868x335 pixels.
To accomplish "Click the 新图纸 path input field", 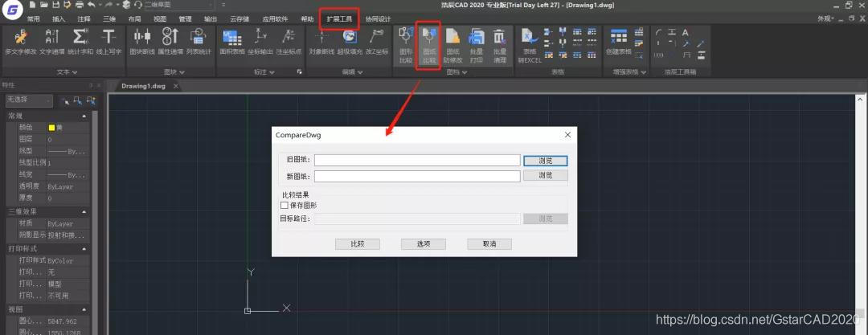I will [417, 176].
